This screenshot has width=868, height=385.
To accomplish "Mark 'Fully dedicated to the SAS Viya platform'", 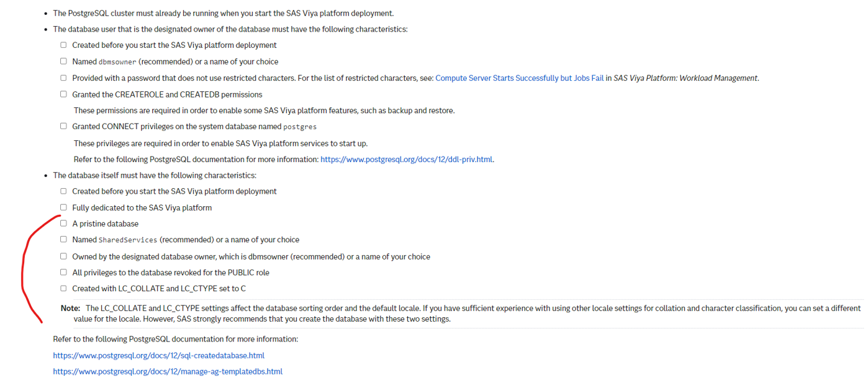I will click(63, 207).
